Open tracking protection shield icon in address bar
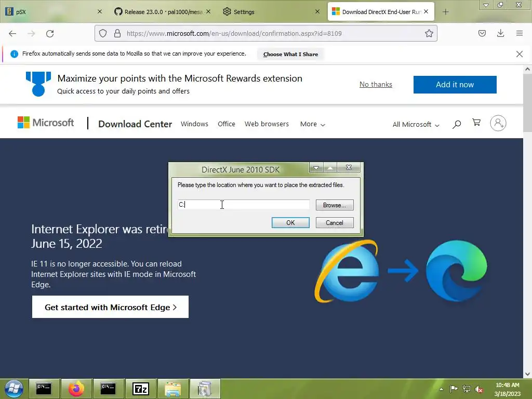532x399 pixels. [103, 33]
